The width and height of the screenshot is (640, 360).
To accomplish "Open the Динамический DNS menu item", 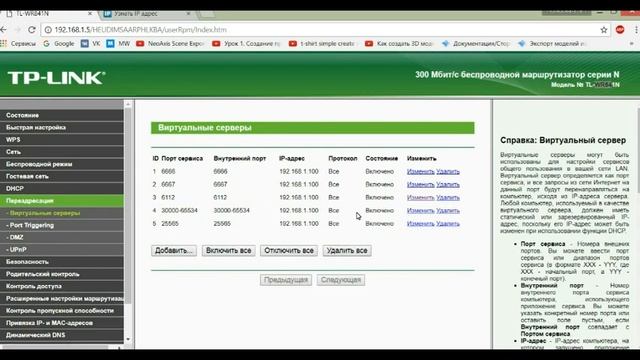I will 62,335.
